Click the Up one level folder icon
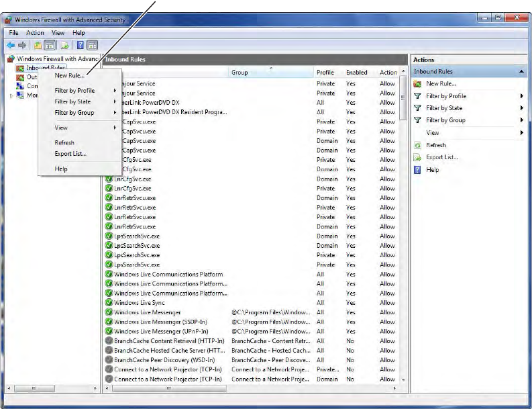Viewport: 532px width, 409px height. click(38, 45)
